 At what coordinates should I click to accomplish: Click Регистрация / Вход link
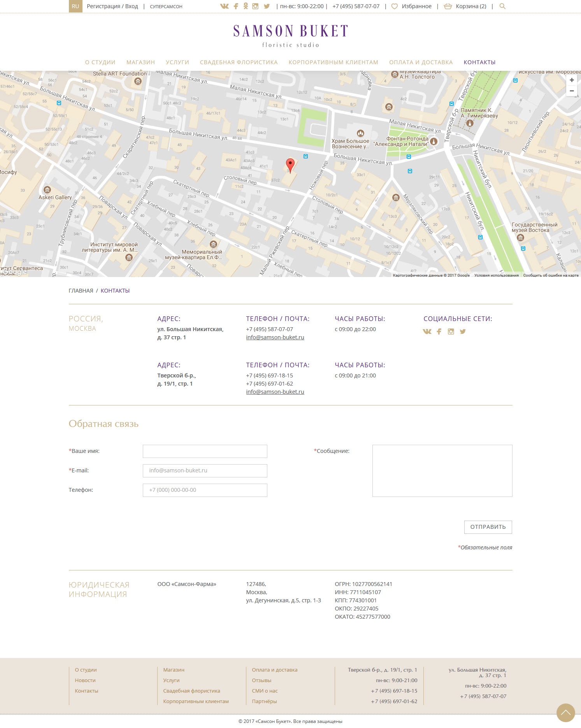pos(112,6)
